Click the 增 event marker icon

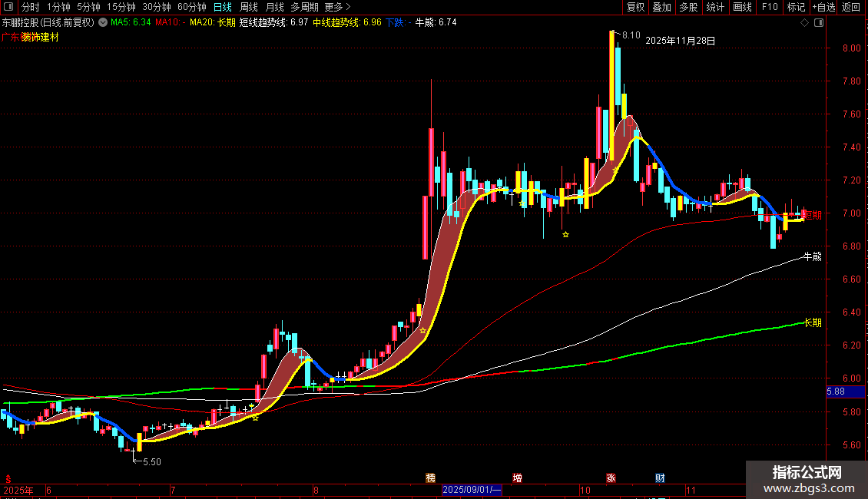[517, 478]
